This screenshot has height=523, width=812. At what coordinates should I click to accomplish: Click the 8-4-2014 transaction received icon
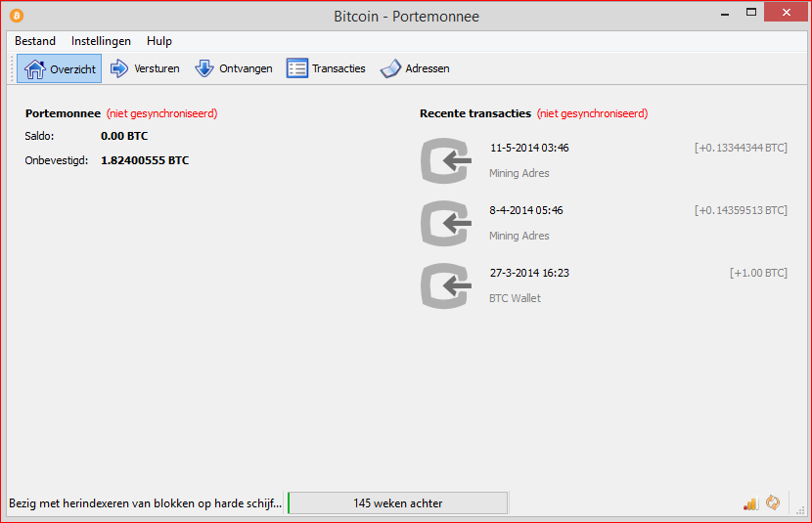tap(445, 224)
